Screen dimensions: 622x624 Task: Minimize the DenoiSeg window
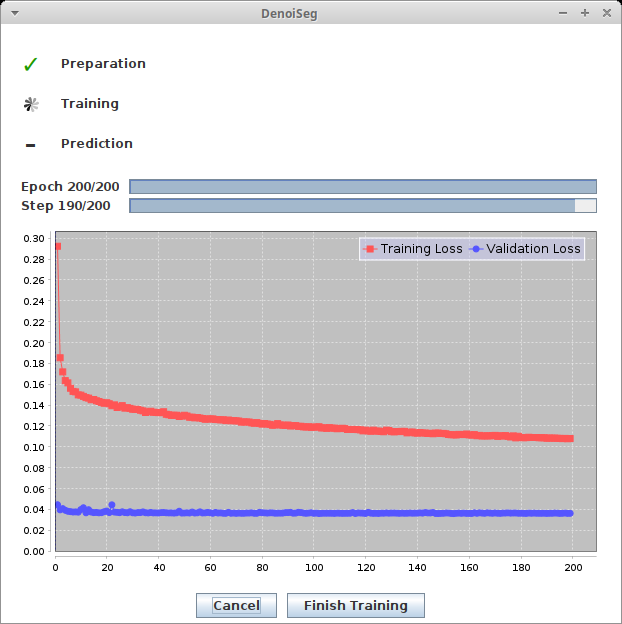click(563, 13)
